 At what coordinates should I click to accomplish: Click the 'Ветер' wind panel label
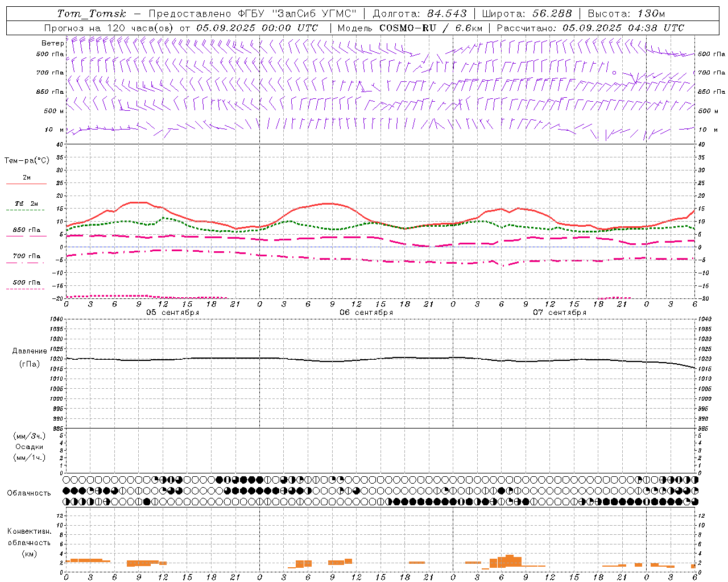point(52,43)
